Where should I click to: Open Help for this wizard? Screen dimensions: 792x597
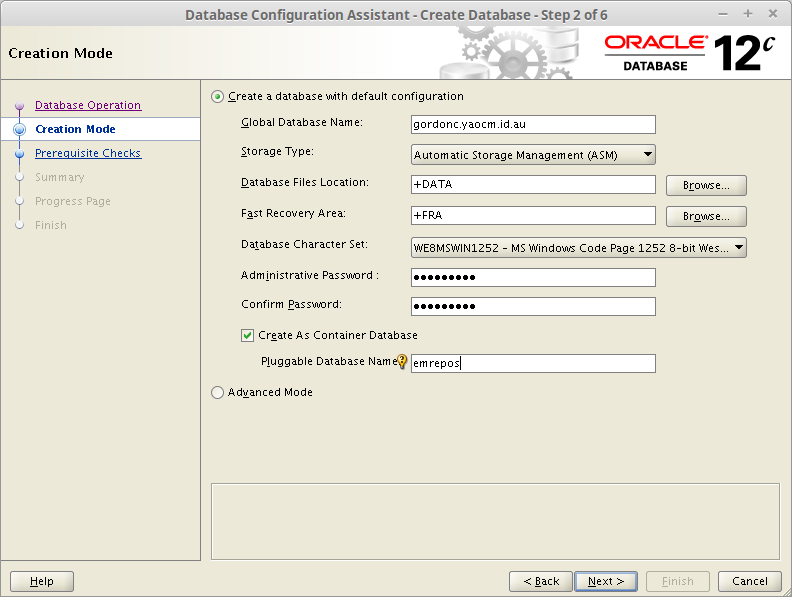tap(42, 581)
